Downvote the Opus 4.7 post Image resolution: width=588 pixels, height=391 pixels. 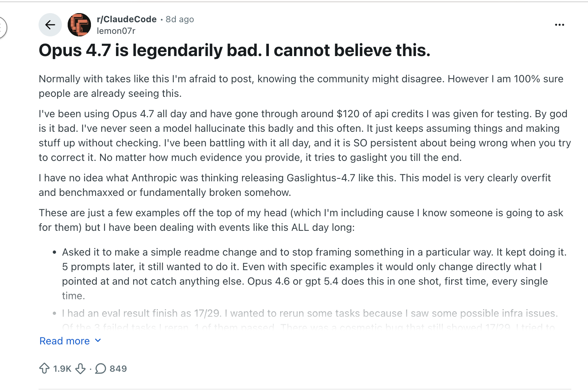coord(80,368)
